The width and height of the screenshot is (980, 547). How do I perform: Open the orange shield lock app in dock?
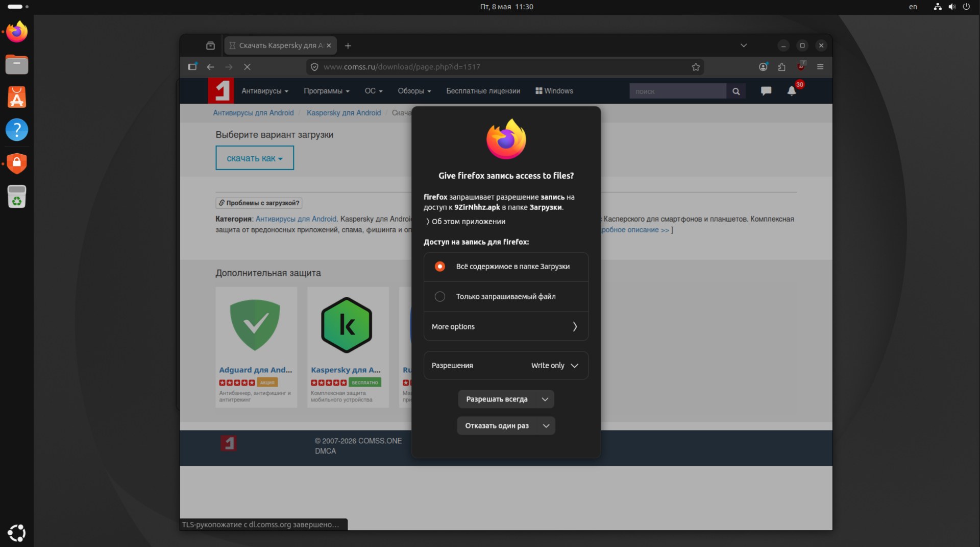click(x=17, y=163)
